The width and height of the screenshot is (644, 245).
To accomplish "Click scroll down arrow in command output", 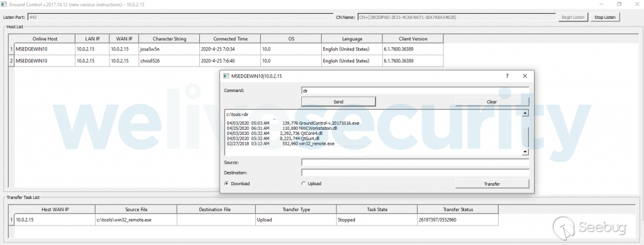I will (525, 152).
